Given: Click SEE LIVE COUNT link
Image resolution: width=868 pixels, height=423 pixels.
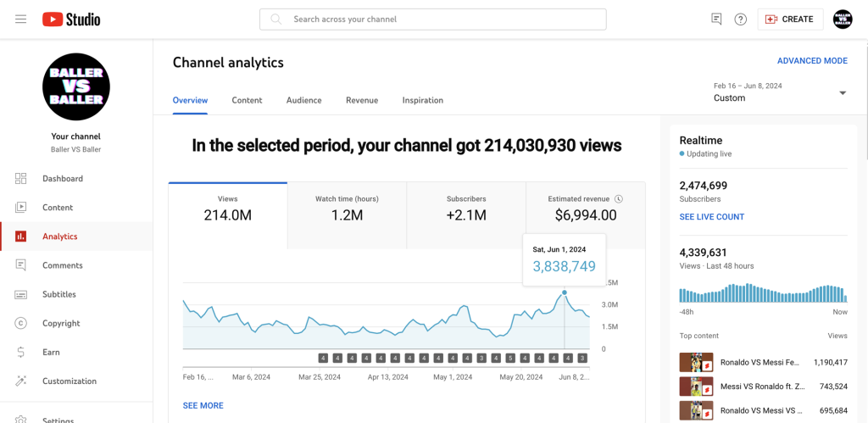Looking at the screenshot, I should pos(712,217).
